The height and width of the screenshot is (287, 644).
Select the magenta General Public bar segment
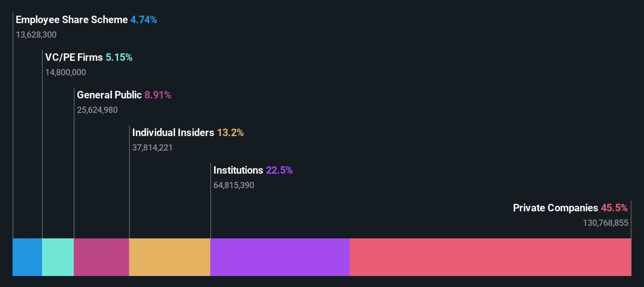pyautogui.click(x=101, y=257)
